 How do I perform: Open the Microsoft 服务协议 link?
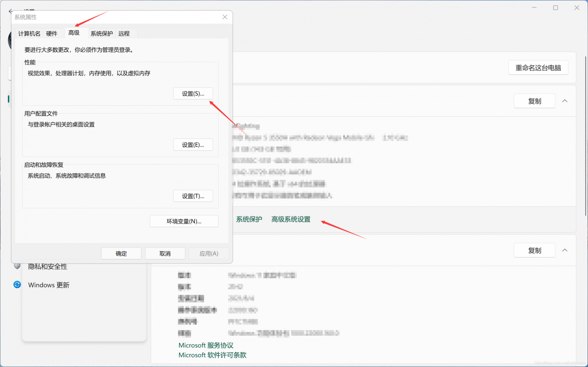click(x=206, y=345)
